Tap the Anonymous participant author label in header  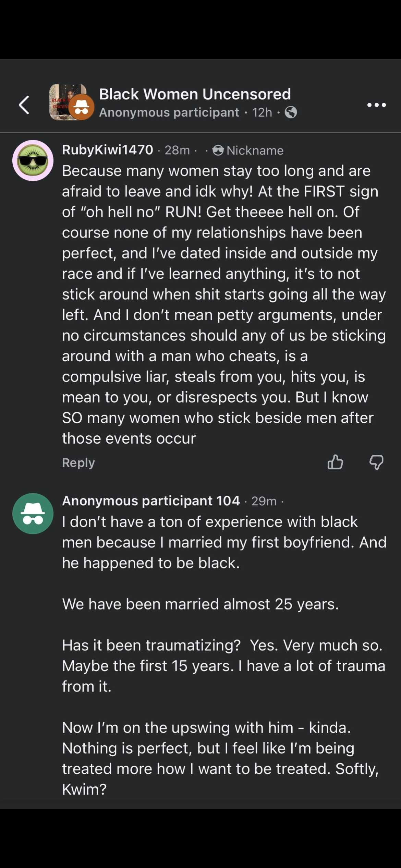point(169,112)
